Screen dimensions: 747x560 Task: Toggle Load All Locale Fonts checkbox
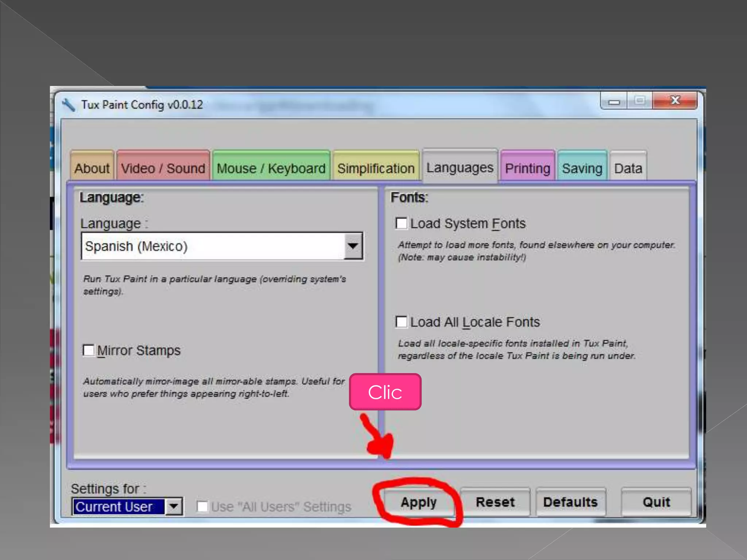[401, 322]
